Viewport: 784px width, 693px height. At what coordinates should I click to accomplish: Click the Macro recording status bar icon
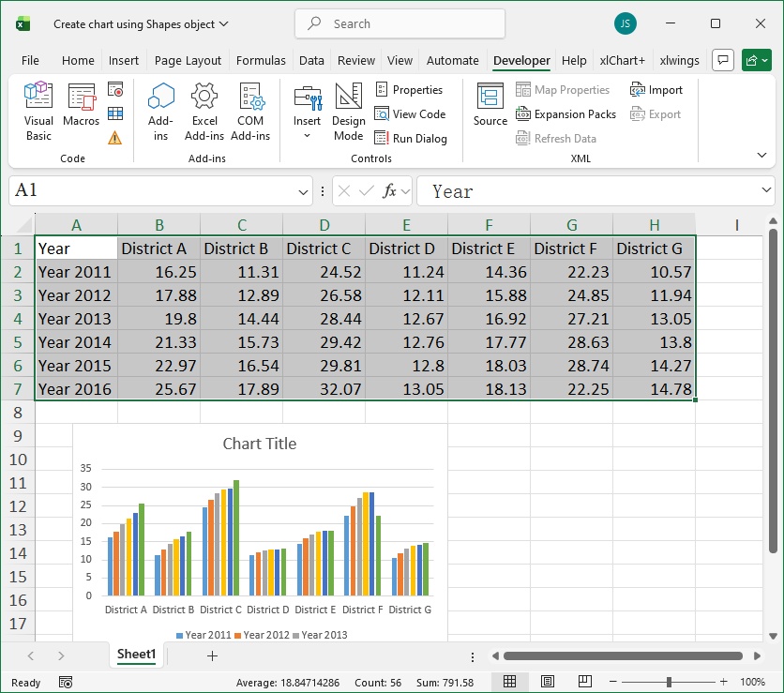click(x=66, y=682)
